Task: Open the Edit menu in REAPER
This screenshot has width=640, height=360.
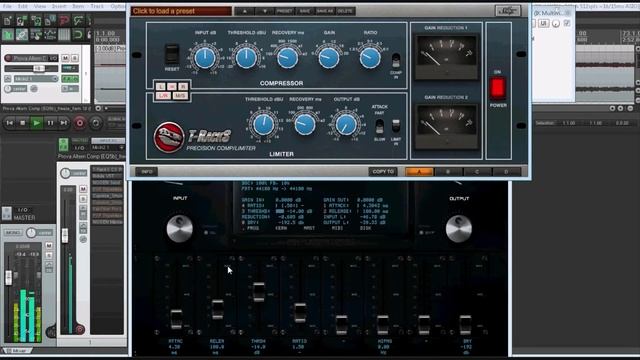Action: tap(23, 6)
